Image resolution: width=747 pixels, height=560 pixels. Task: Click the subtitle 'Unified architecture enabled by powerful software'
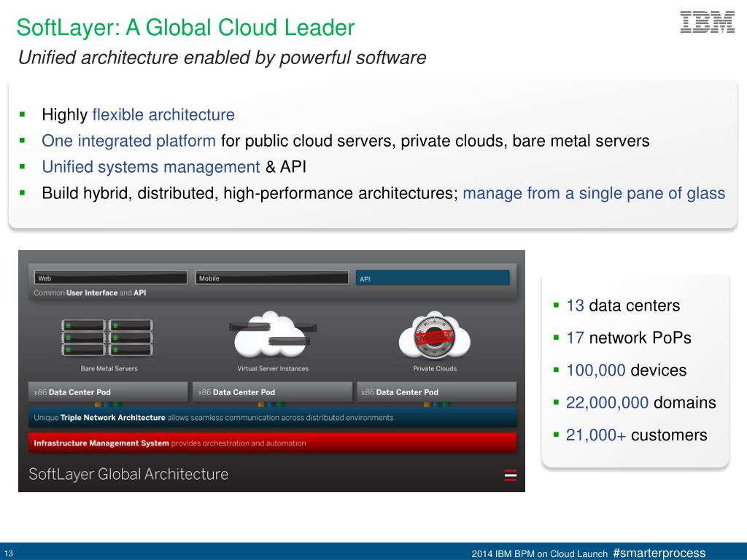[222, 58]
